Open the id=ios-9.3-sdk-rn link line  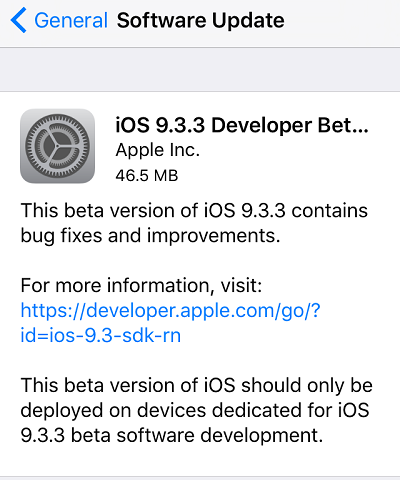101,335
